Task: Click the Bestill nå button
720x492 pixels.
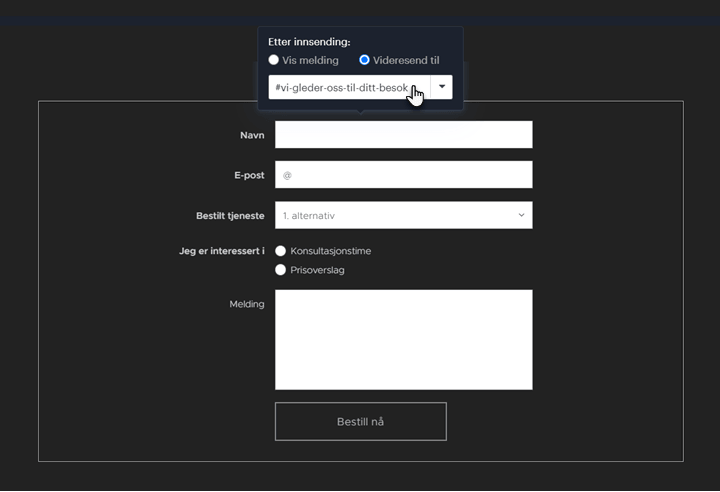Action: [360, 421]
